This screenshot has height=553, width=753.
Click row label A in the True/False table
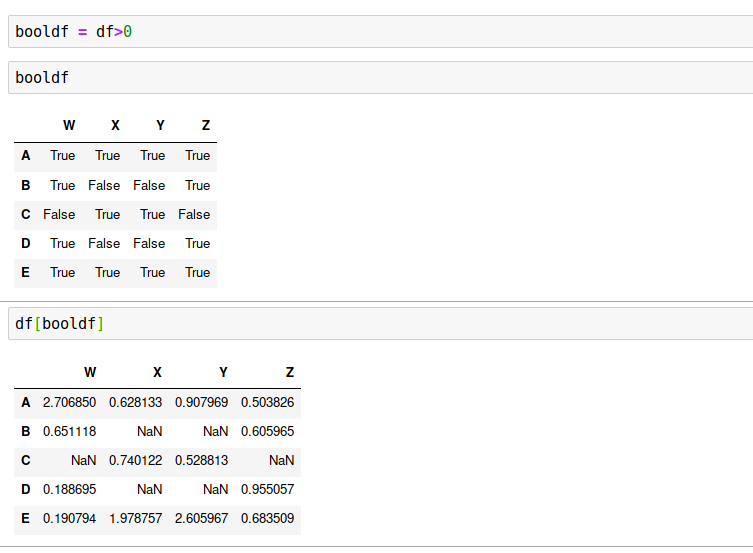[x=26, y=156]
